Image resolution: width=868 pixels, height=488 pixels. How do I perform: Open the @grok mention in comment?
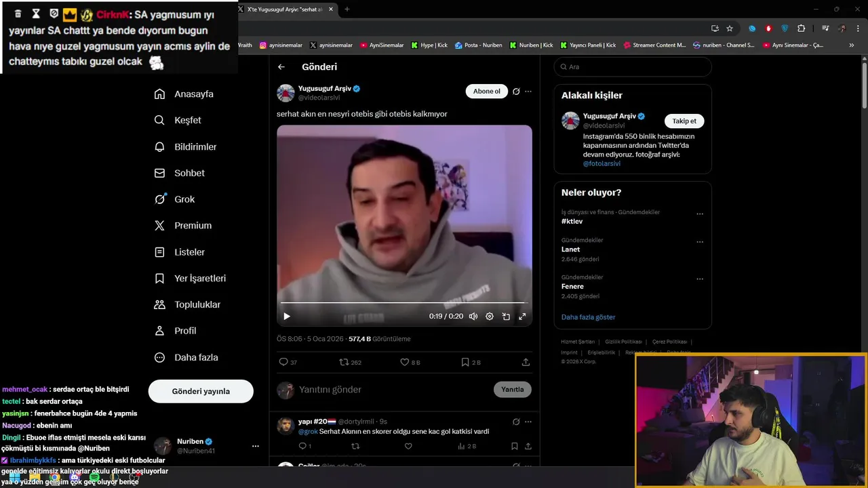(x=308, y=432)
